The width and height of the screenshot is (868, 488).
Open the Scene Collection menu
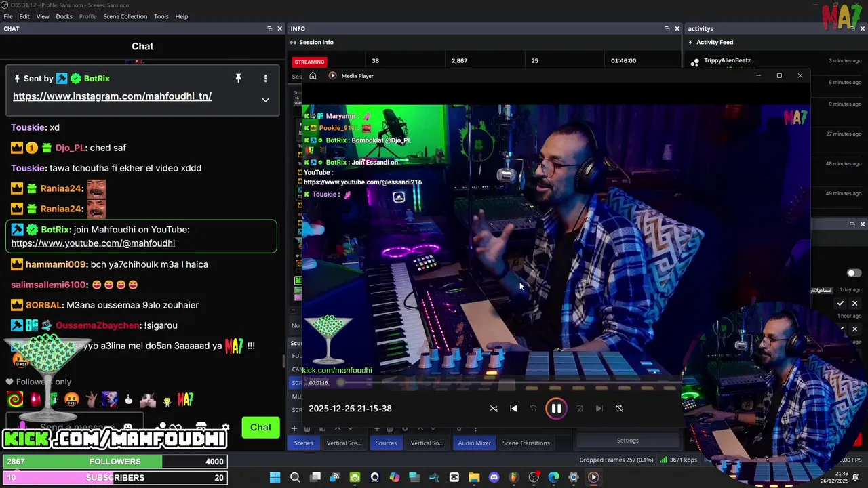pos(125,16)
